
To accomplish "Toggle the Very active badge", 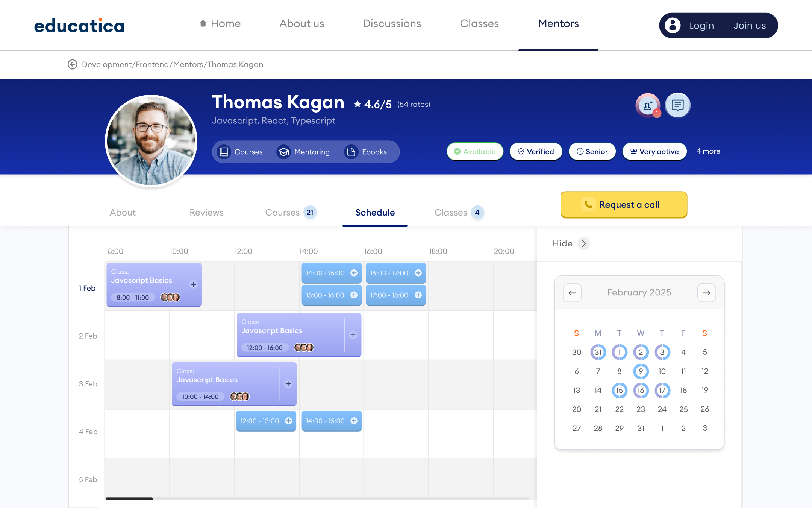I will coord(654,151).
